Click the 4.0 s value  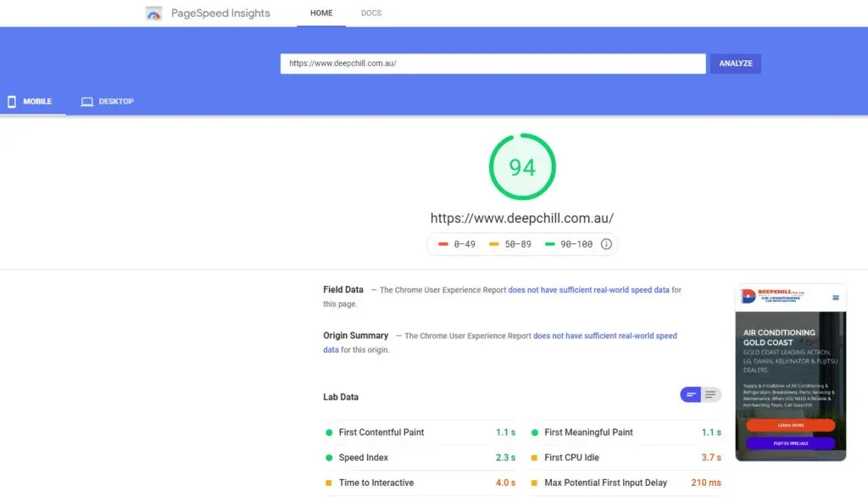505,483
